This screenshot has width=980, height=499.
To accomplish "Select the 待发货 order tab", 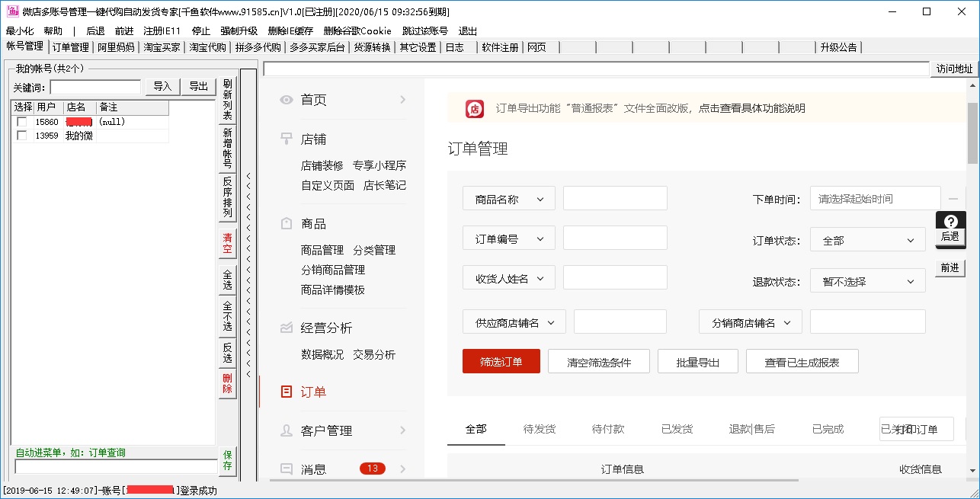I will [x=540, y=430].
